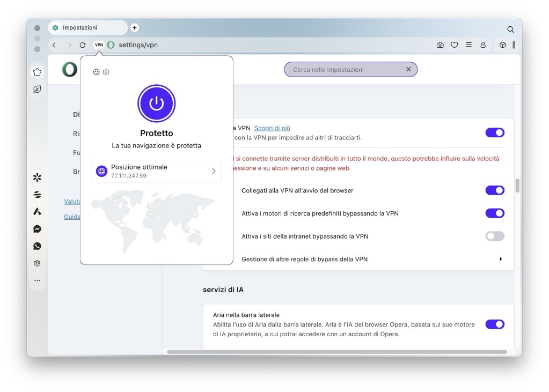Go back to previous page
Image resolution: width=549 pixels, height=392 pixels.
[54, 45]
